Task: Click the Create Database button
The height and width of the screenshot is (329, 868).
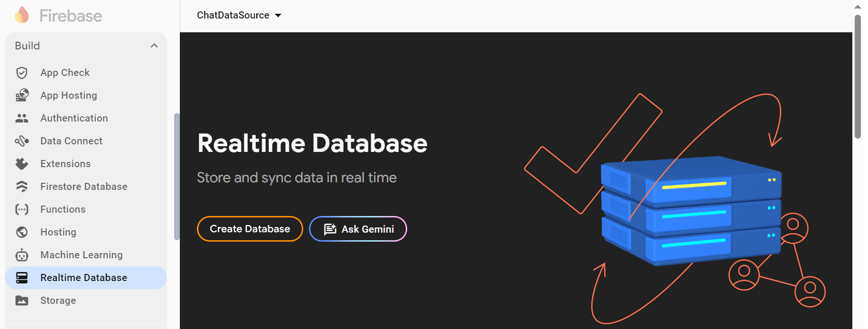Action: coord(250,229)
